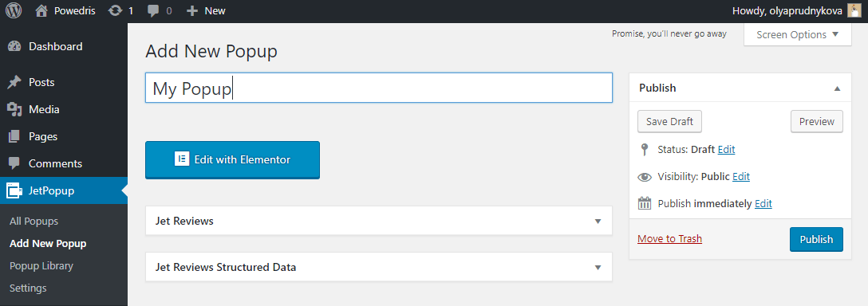Collapse the Publish panel arrow
Image resolution: width=868 pixels, height=306 pixels.
click(x=838, y=88)
